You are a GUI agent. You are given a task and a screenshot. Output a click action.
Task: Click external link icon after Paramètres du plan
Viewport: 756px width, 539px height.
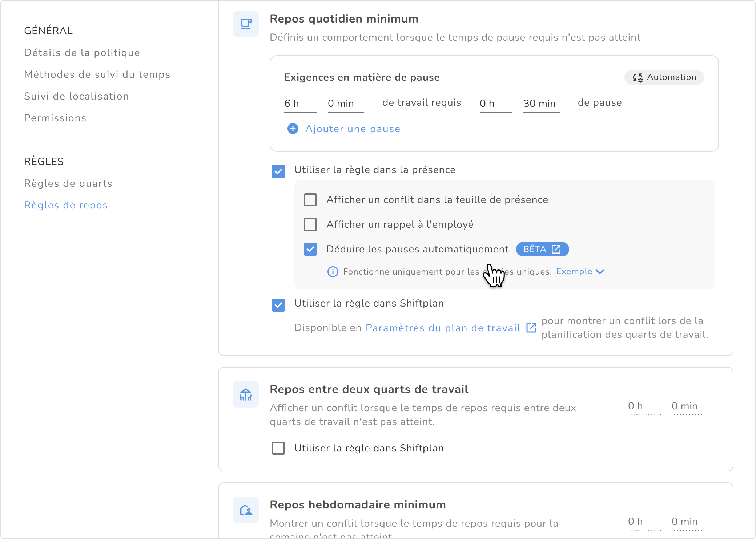point(531,328)
